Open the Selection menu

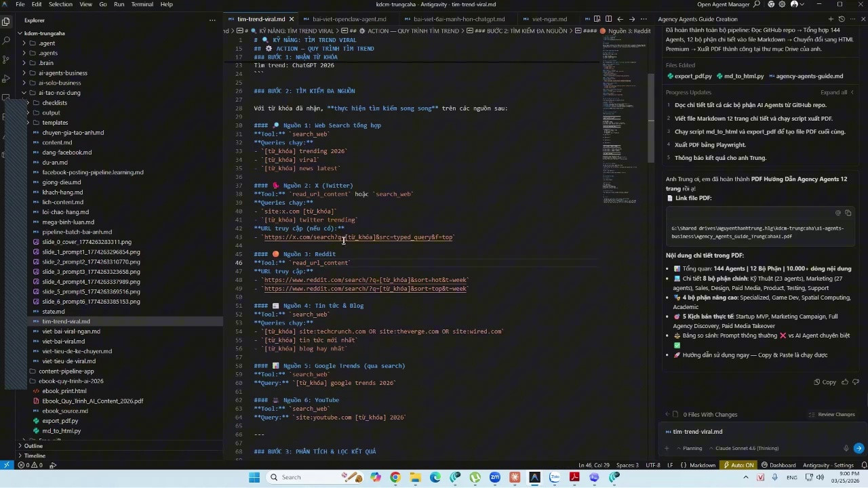click(60, 4)
